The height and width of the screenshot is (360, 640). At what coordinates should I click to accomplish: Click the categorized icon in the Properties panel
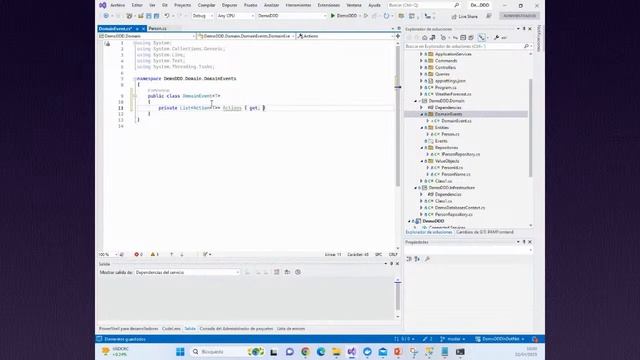(x=409, y=259)
